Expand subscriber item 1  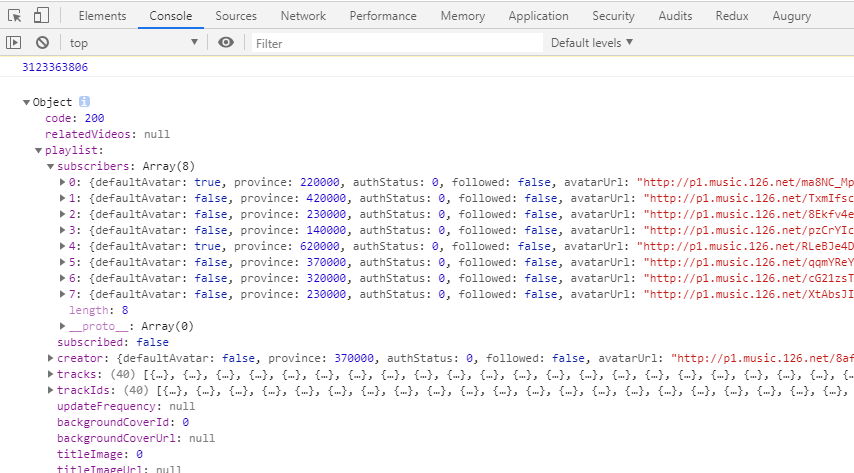[x=62, y=198]
